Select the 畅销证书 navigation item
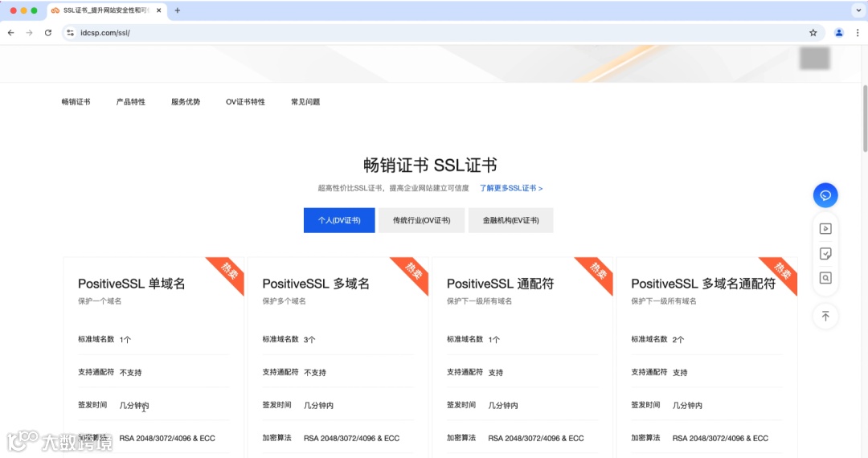The image size is (868, 458). 76,102
